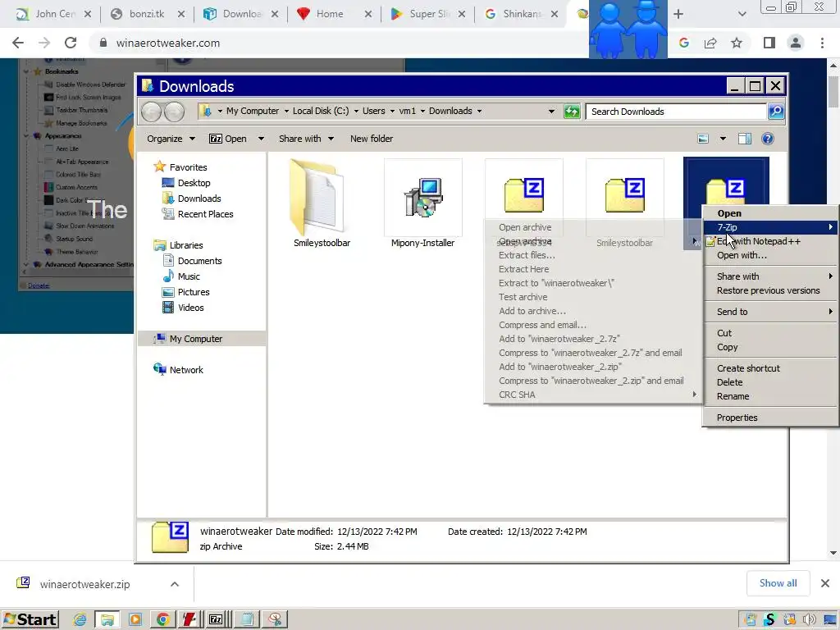The width and height of the screenshot is (840, 630).
Task: Select the Mipony-Installer file
Action: pos(422,204)
